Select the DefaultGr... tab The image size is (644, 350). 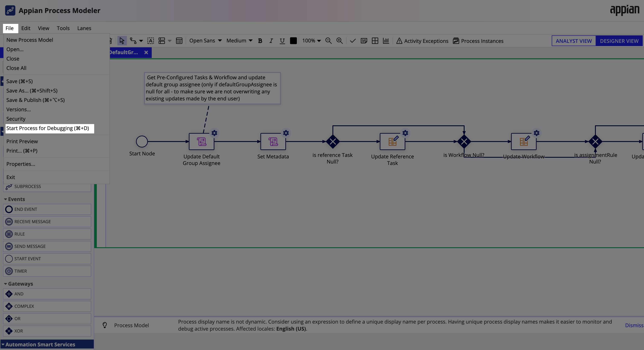(124, 52)
